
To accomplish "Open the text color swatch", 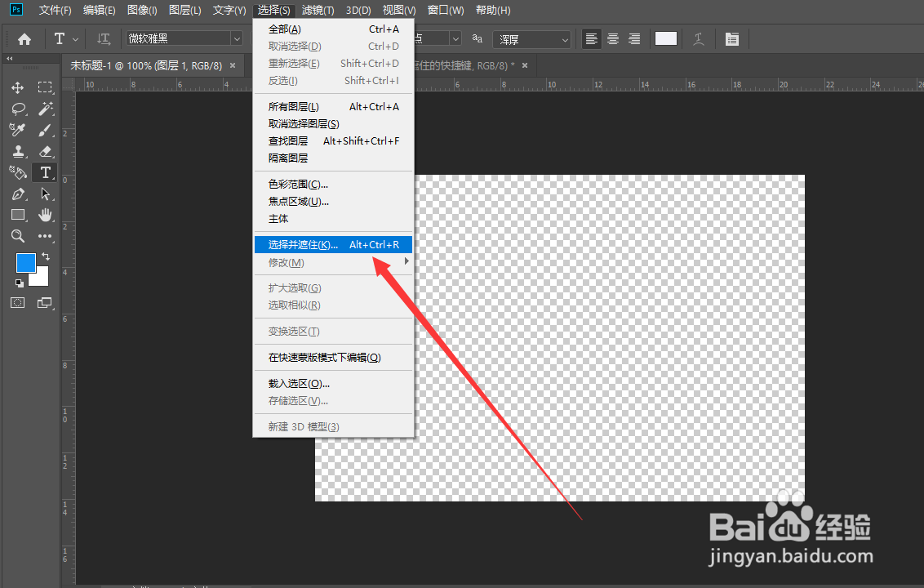I will [666, 38].
